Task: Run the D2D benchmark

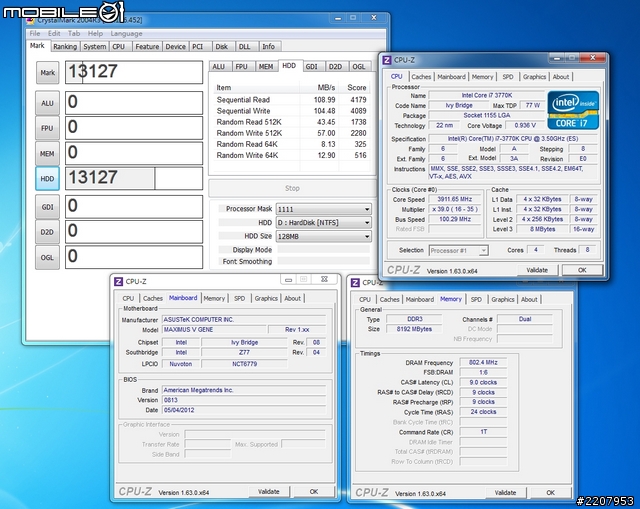Action: coord(47,232)
